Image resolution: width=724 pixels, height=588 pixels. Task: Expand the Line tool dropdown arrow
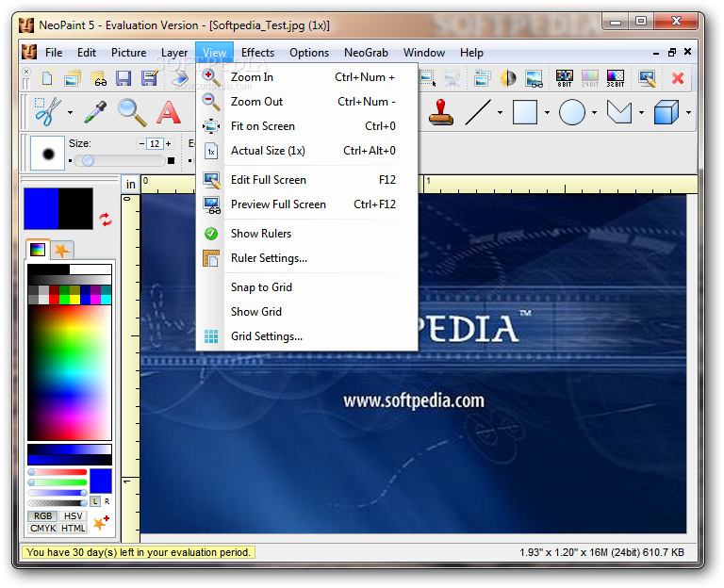500,112
